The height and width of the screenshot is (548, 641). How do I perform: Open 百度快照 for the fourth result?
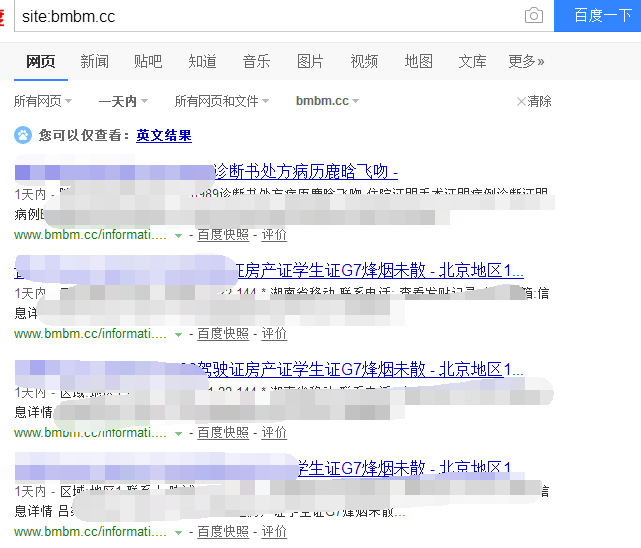pyautogui.click(x=223, y=531)
